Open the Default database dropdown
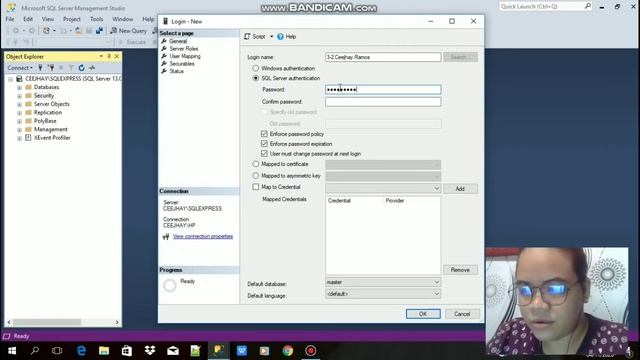The height and width of the screenshot is (360, 640). point(436,282)
